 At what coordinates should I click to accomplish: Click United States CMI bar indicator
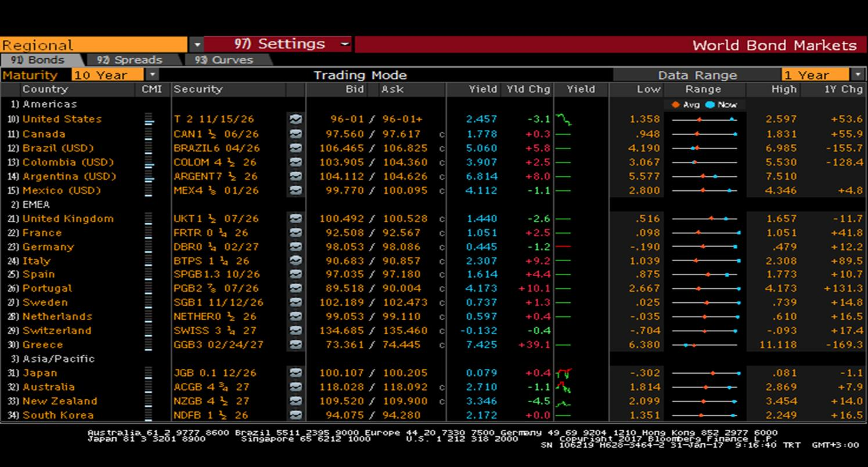(149, 119)
